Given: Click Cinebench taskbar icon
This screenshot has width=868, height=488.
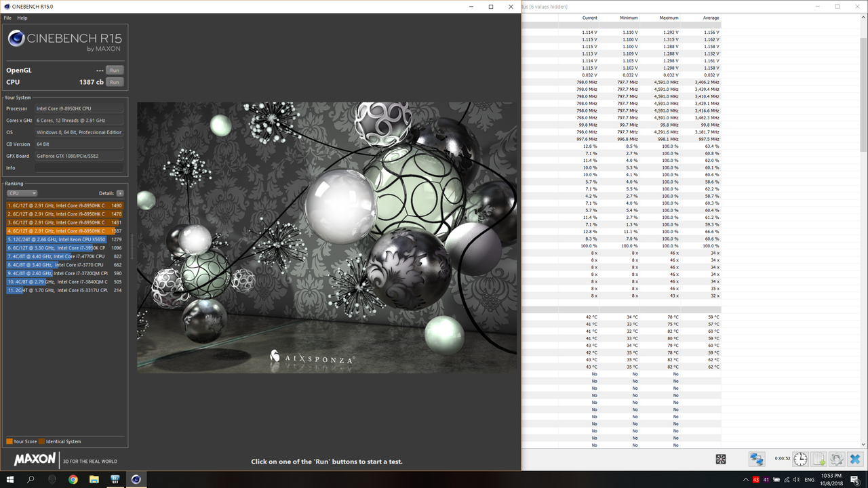Looking at the screenshot, I should pyautogui.click(x=136, y=479).
